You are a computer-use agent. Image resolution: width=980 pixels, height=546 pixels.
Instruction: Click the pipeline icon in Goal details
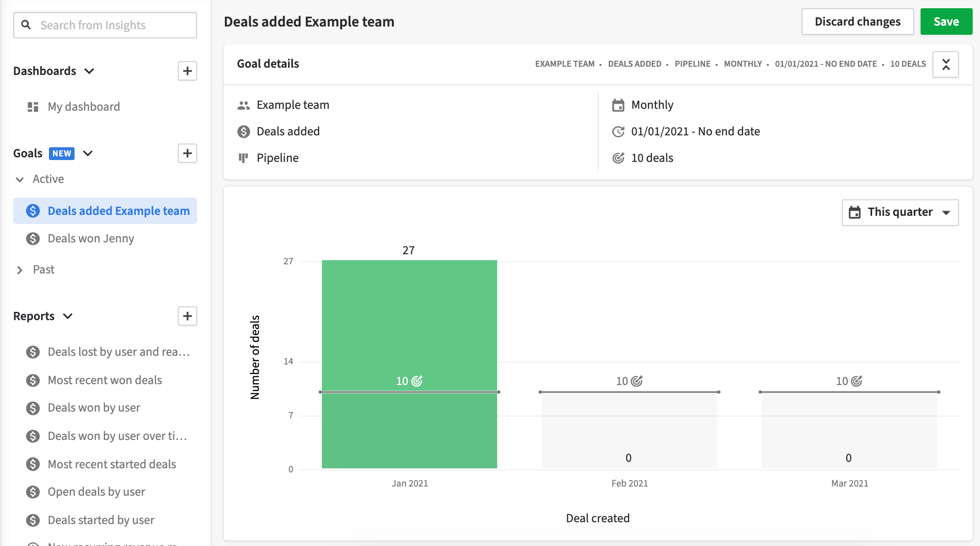pos(243,157)
